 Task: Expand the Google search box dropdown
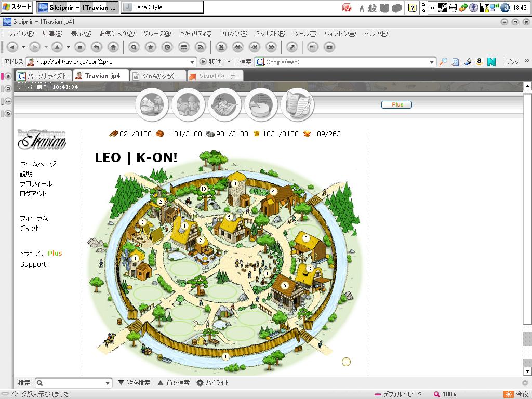(x=432, y=62)
